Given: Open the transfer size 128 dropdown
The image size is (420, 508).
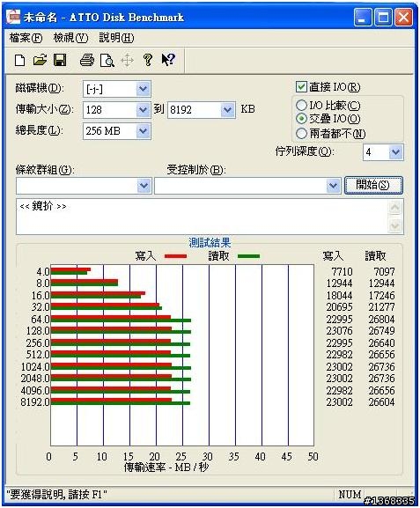Looking at the screenshot, I should [x=143, y=110].
